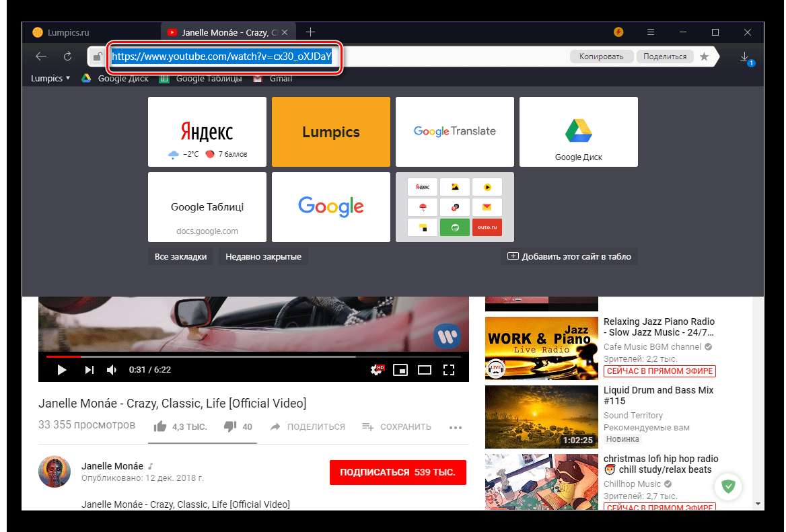Open the orange Lumpics tile

(x=331, y=132)
